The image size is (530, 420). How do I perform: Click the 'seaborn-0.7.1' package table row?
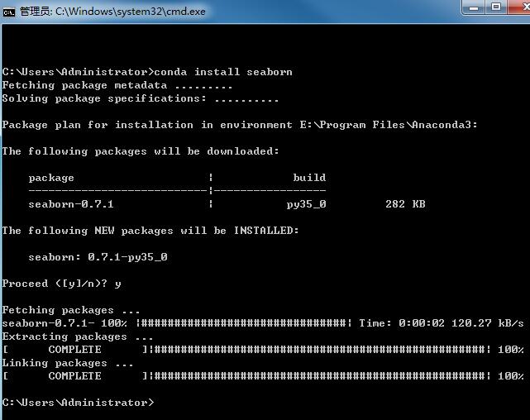(x=227, y=204)
